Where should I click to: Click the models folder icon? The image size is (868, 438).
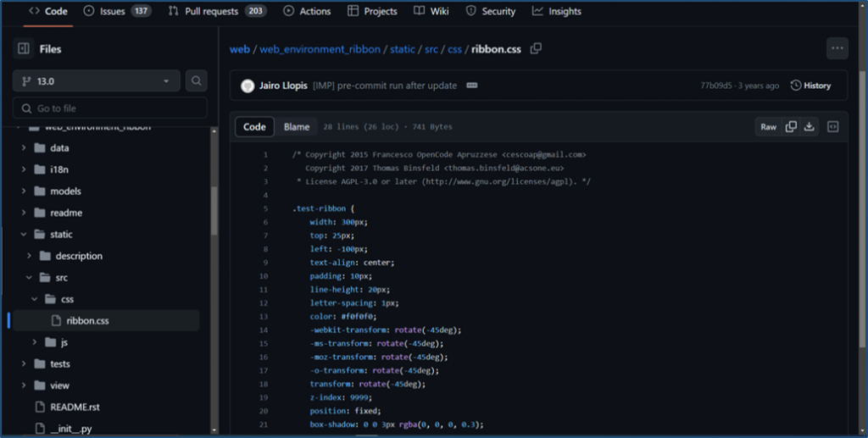pyautogui.click(x=39, y=191)
